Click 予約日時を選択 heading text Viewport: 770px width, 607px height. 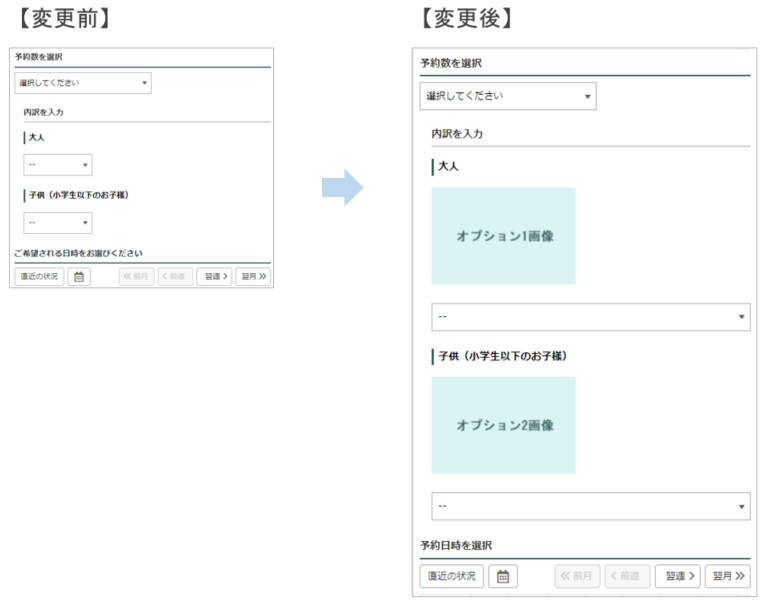(x=456, y=545)
